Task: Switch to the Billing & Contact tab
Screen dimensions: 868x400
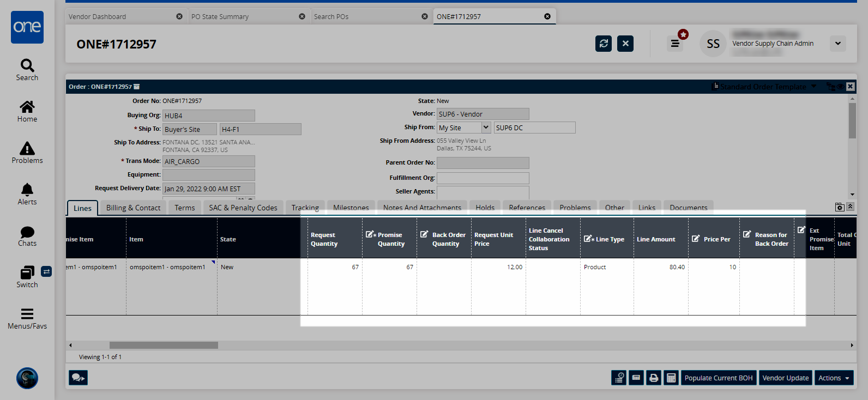Action: (x=133, y=208)
